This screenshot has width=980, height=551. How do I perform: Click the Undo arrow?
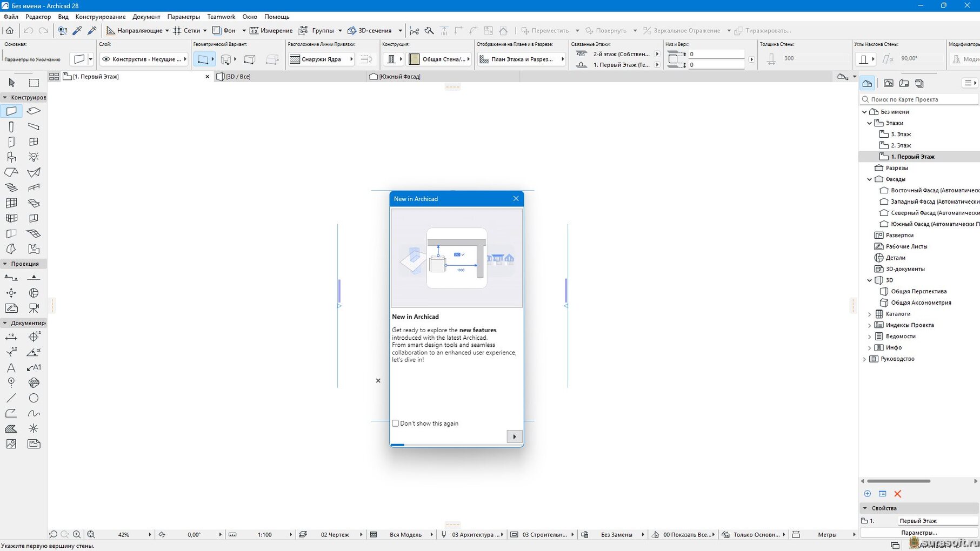28,30
